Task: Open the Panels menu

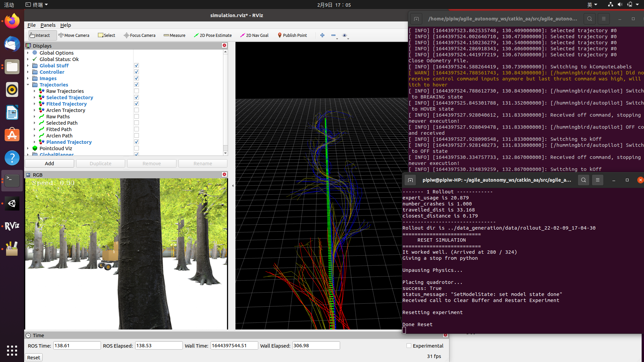Action: click(48, 25)
